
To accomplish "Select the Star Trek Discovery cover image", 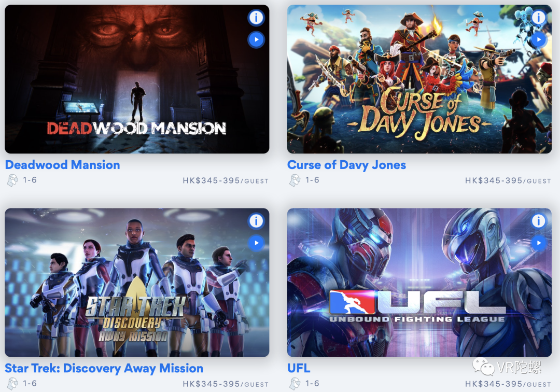I will tap(137, 283).
